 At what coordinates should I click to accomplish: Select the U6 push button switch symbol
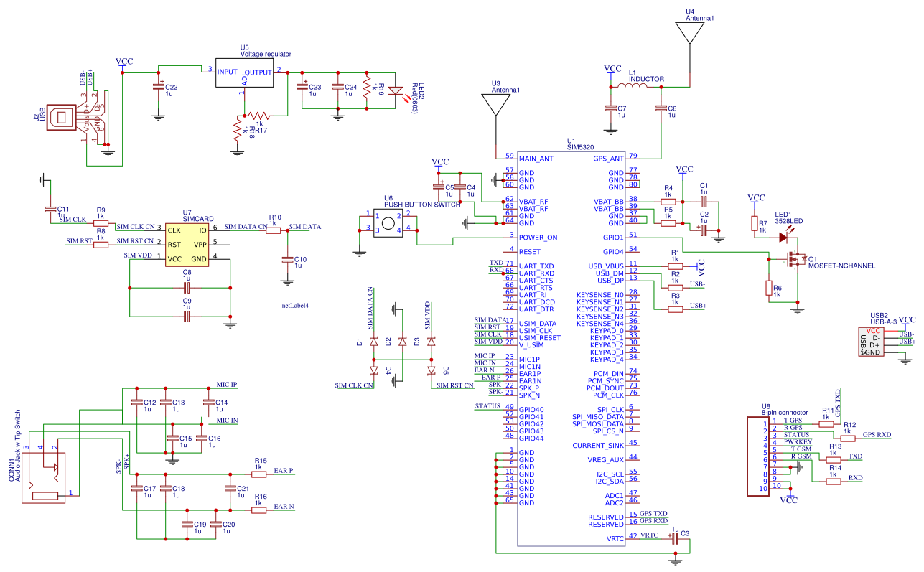click(x=388, y=222)
